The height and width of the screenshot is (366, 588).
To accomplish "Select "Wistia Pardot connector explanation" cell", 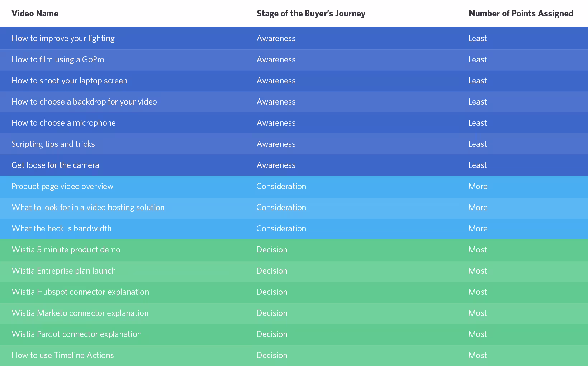I will (76, 334).
